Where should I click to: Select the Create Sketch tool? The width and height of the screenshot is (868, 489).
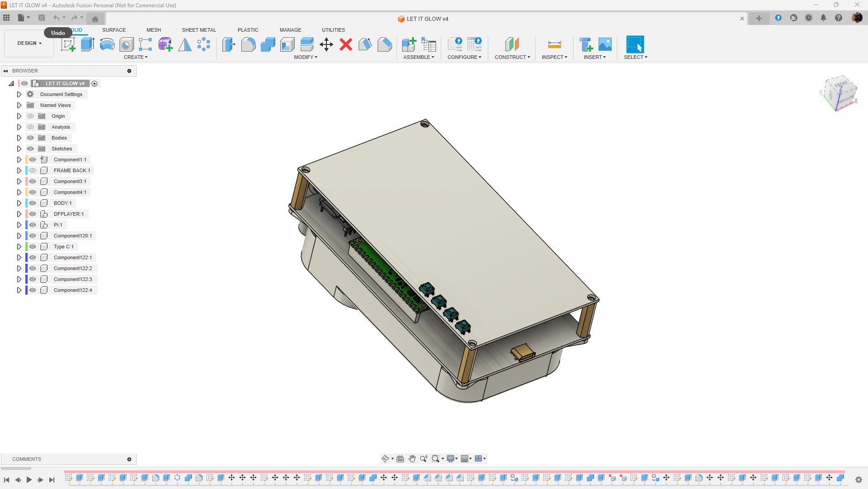(68, 44)
